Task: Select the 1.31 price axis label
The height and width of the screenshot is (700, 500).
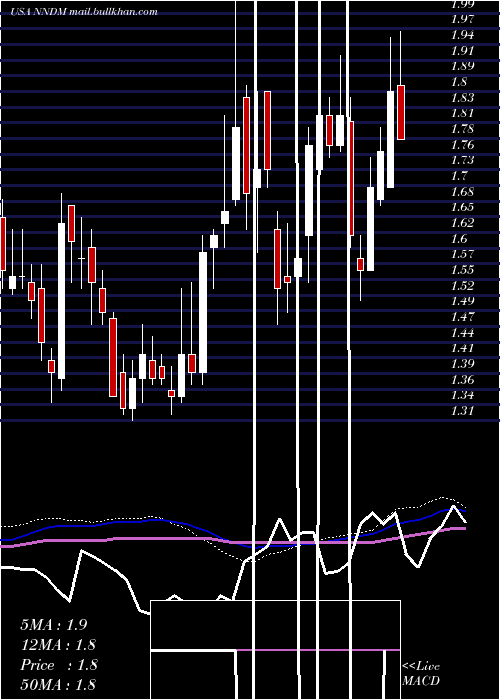Action: [x=462, y=411]
